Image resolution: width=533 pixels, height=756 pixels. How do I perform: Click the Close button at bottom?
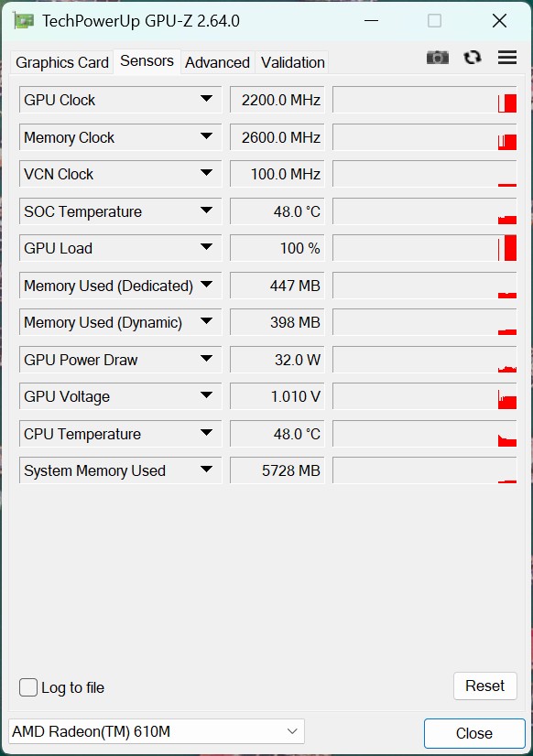tap(474, 733)
